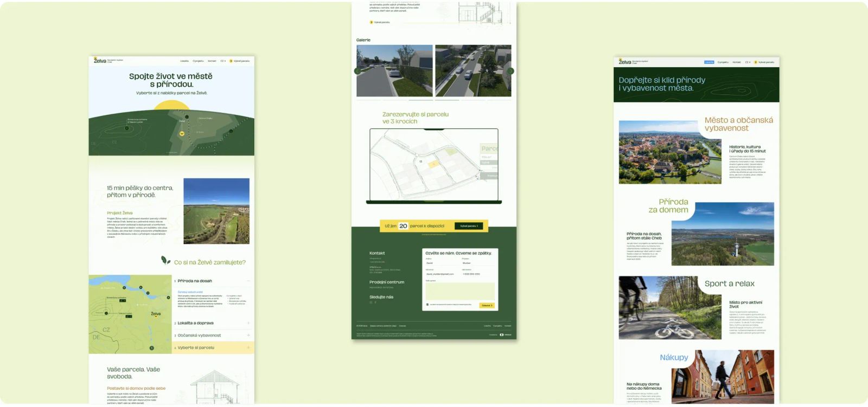Open Lokalita in the left mockup navigation
The height and width of the screenshot is (407, 868).
(x=184, y=61)
